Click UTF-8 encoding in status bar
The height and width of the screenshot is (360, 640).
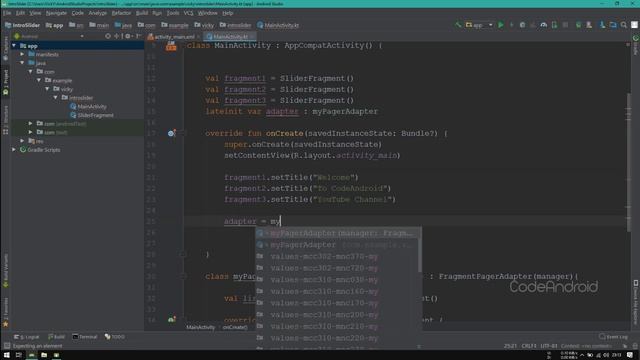(x=549, y=346)
